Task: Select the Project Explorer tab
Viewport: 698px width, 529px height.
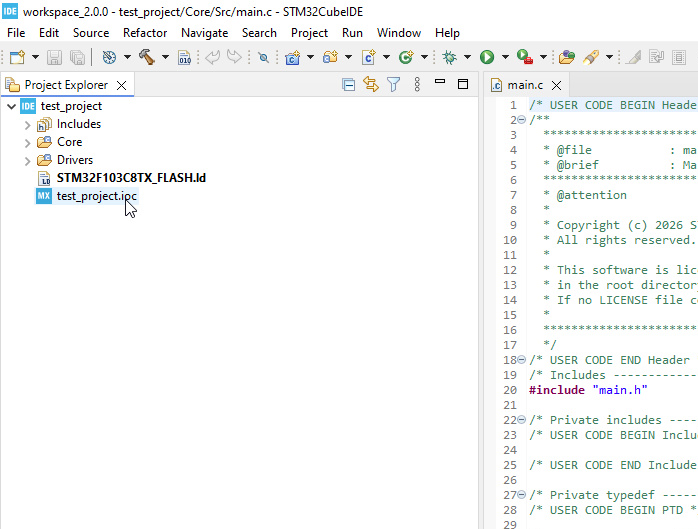Action: pos(66,85)
